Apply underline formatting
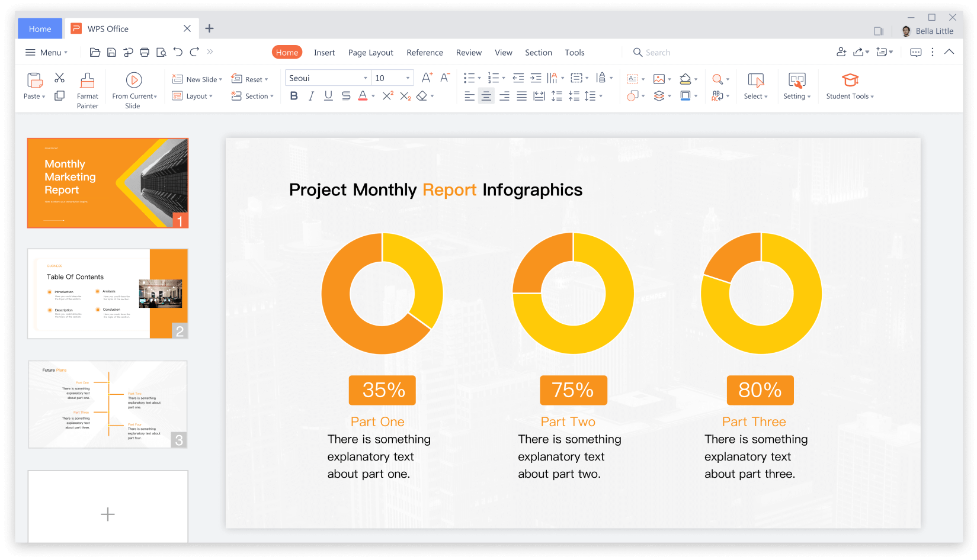Image resolution: width=977 pixels, height=560 pixels. click(328, 96)
